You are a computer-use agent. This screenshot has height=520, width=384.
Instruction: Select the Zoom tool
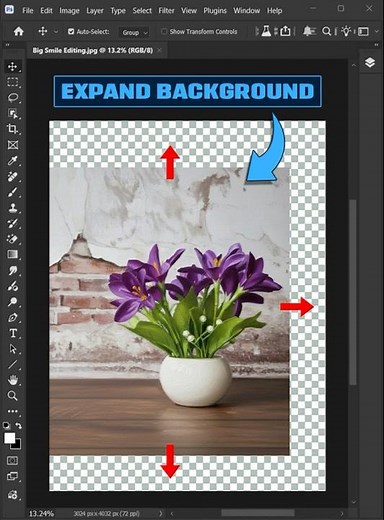coord(12,396)
